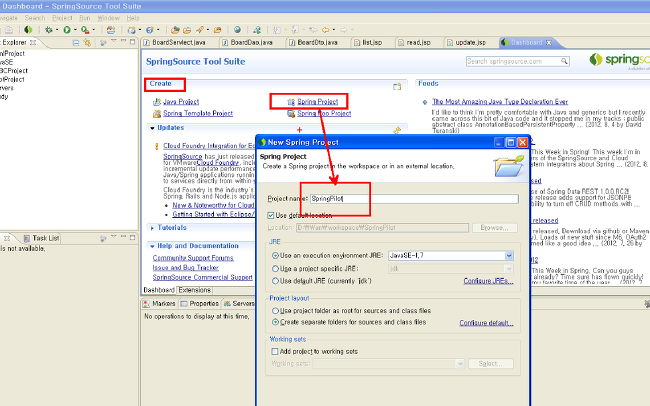Click the Spring Template Project link
The image size is (650, 406).
pos(198,113)
